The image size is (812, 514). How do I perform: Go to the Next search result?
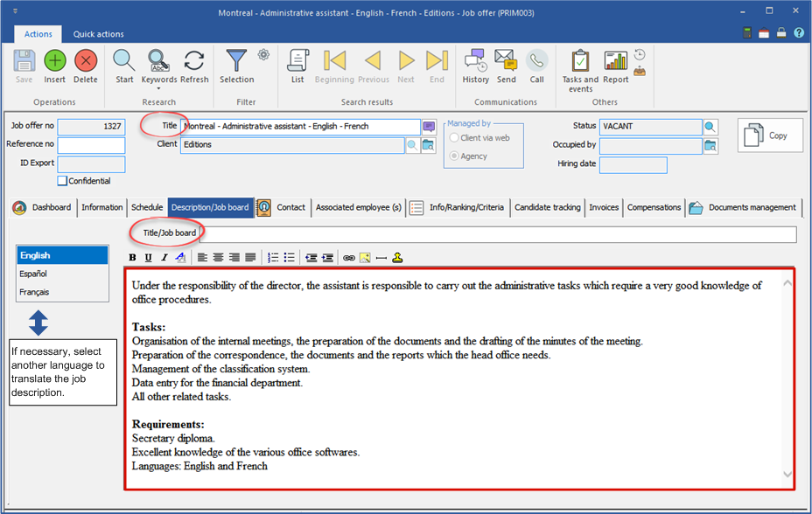406,61
